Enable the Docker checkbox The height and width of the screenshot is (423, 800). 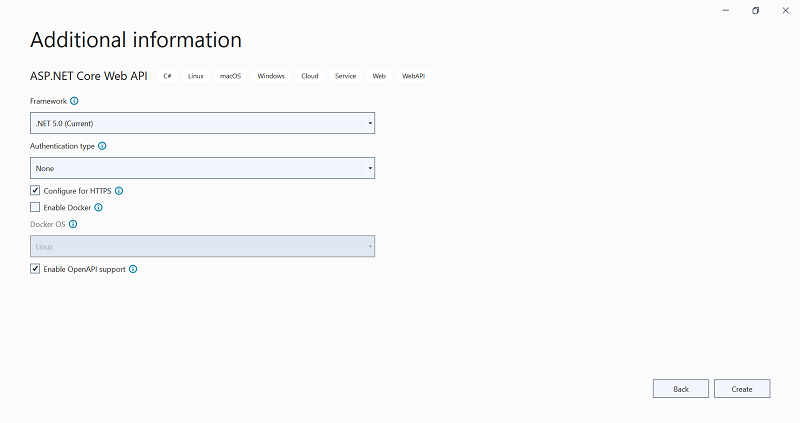(35, 207)
